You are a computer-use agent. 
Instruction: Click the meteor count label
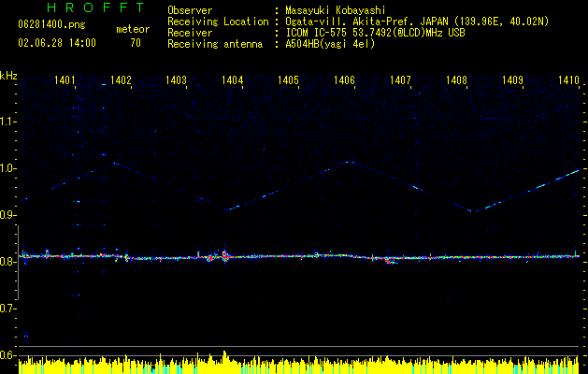(x=133, y=29)
